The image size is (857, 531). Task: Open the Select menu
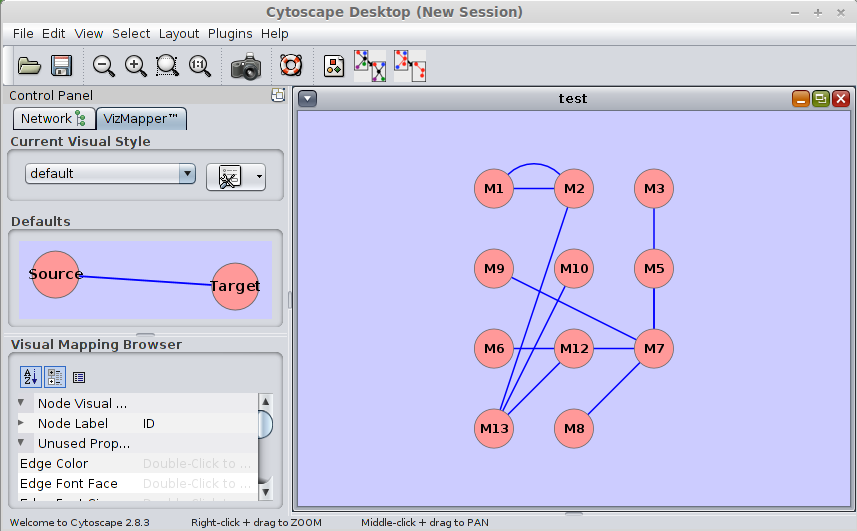pos(131,34)
